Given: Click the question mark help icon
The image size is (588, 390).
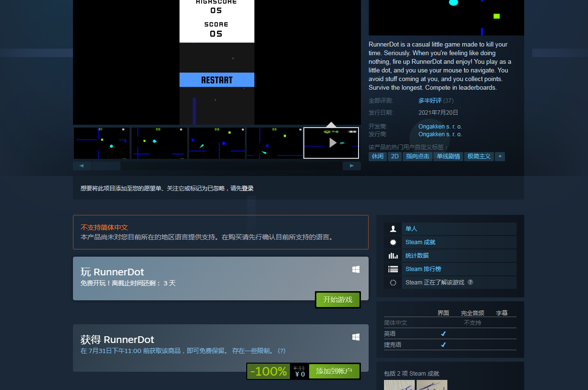Looking at the screenshot, I should [470, 282].
